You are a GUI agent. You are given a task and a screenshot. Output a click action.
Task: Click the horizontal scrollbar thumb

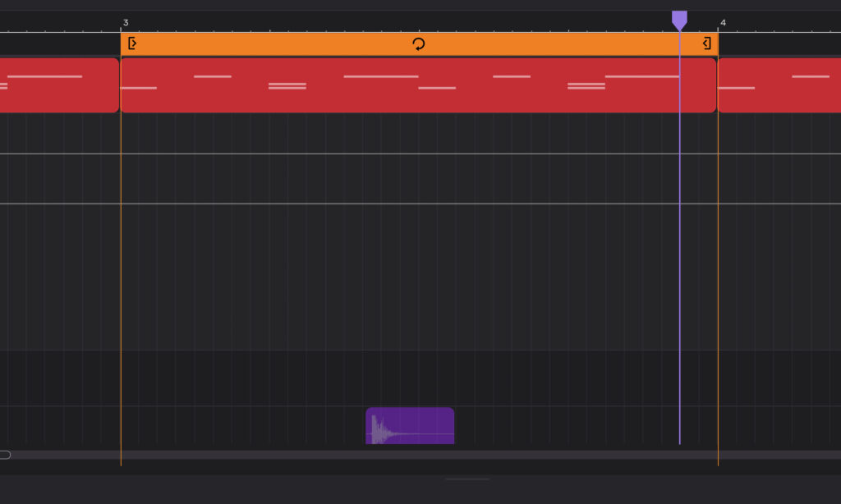point(5,455)
